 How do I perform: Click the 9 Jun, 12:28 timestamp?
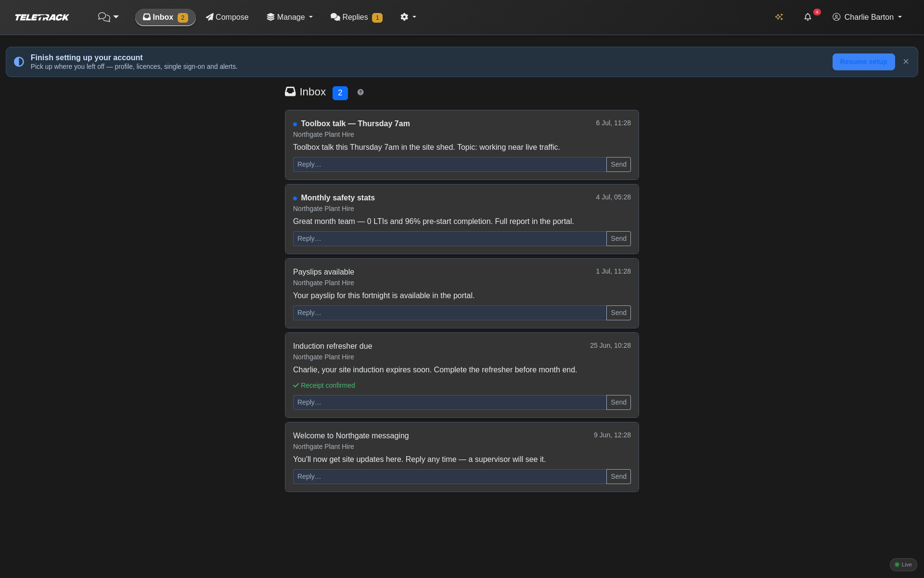[612, 435]
